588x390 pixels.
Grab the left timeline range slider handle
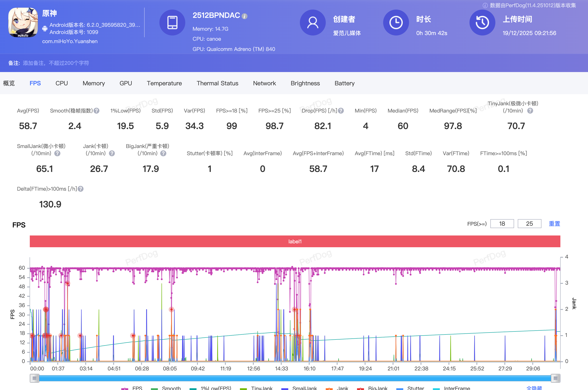tap(34, 378)
